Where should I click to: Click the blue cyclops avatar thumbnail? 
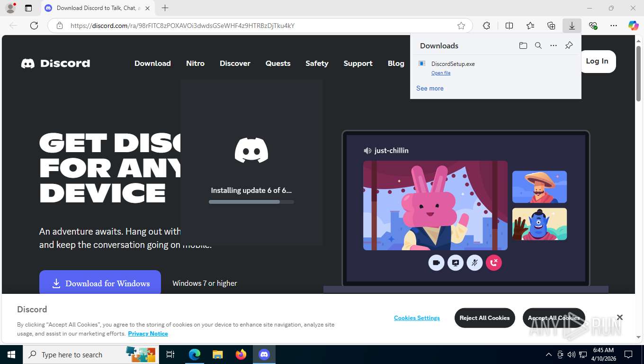(x=539, y=224)
